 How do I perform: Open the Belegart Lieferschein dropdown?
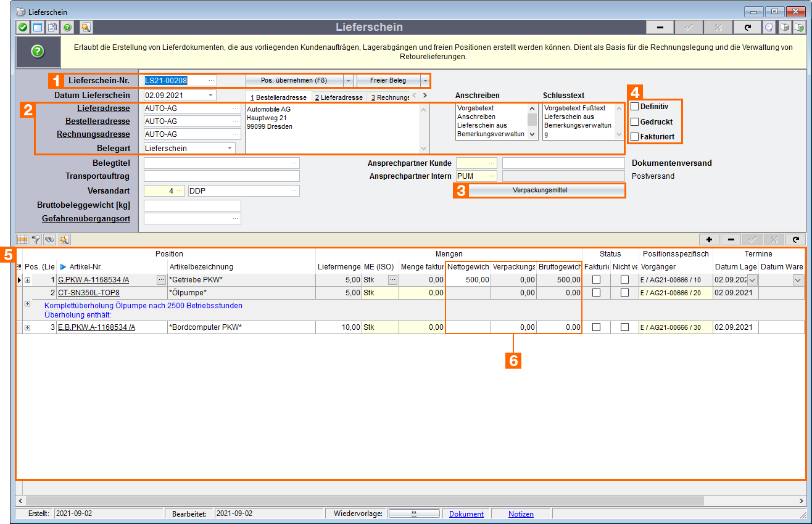(x=230, y=148)
